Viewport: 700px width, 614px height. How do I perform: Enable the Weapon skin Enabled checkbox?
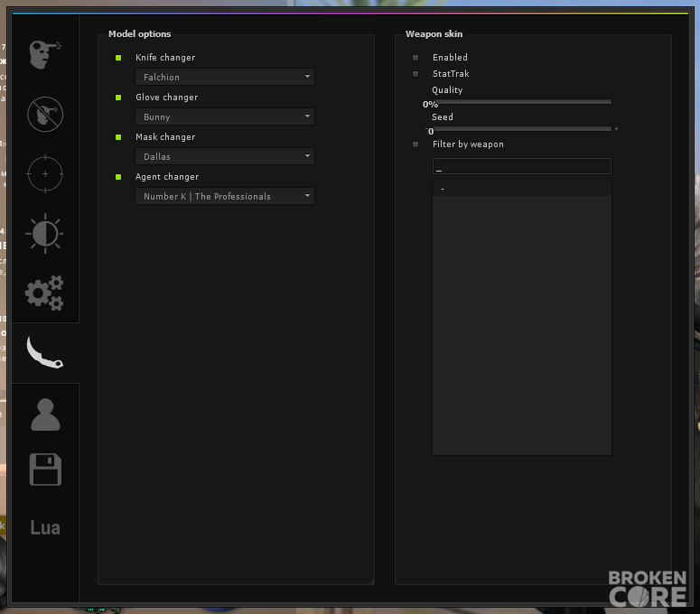point(415,58)
